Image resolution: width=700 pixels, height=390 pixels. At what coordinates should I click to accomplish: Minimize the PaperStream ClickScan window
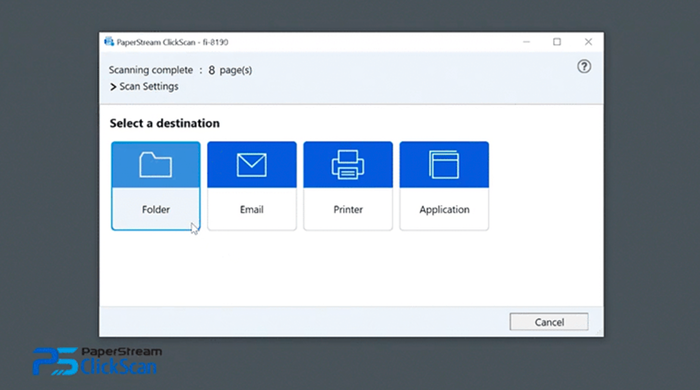point(527,42)
